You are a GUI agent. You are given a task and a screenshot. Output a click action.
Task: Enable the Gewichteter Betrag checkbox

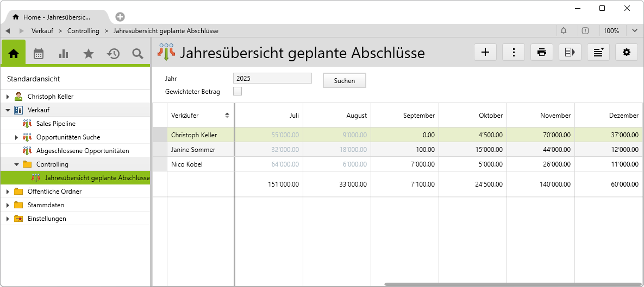(237, 91)
